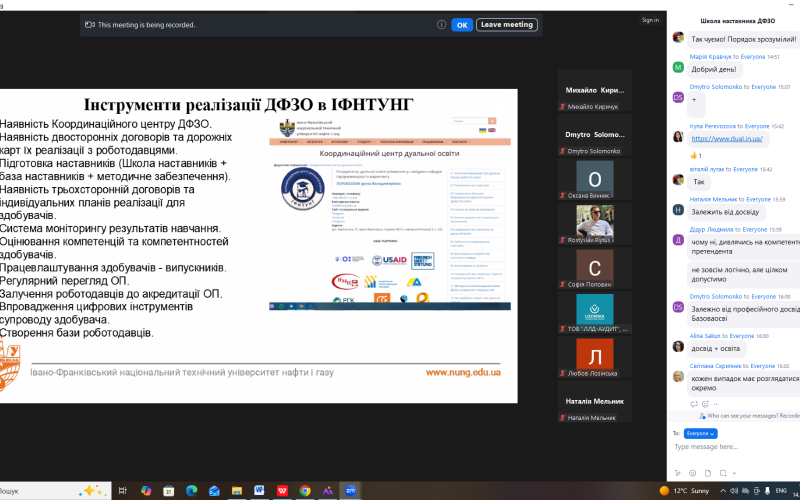Open Copilot from the taskbar
Screen dimensions: 800x500
146,491
